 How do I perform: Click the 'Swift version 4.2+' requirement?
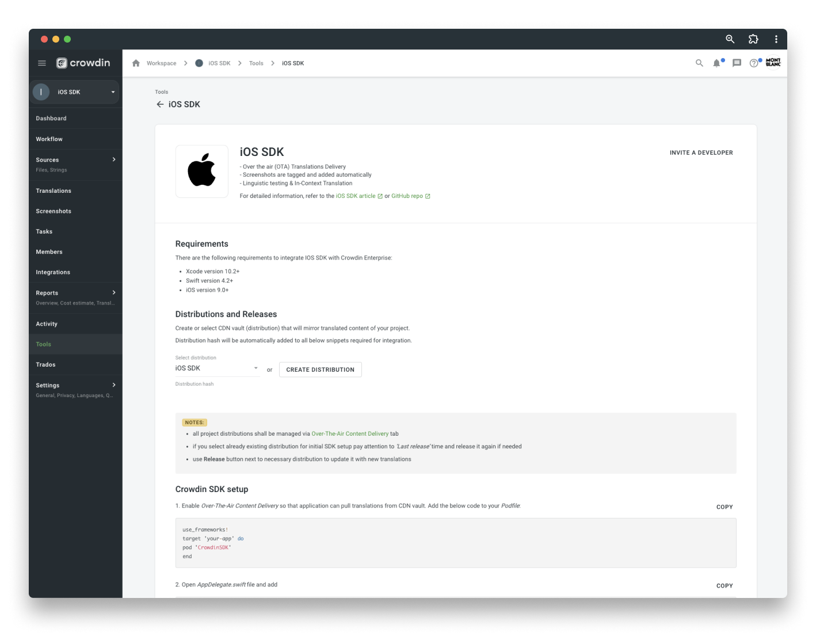[209, 281]
